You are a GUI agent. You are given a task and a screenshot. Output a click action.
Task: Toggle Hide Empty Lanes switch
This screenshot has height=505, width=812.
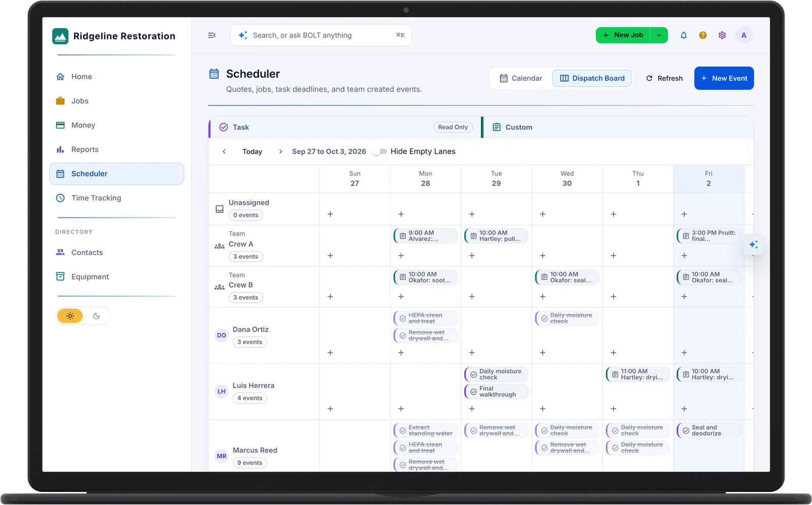(380, 152)
